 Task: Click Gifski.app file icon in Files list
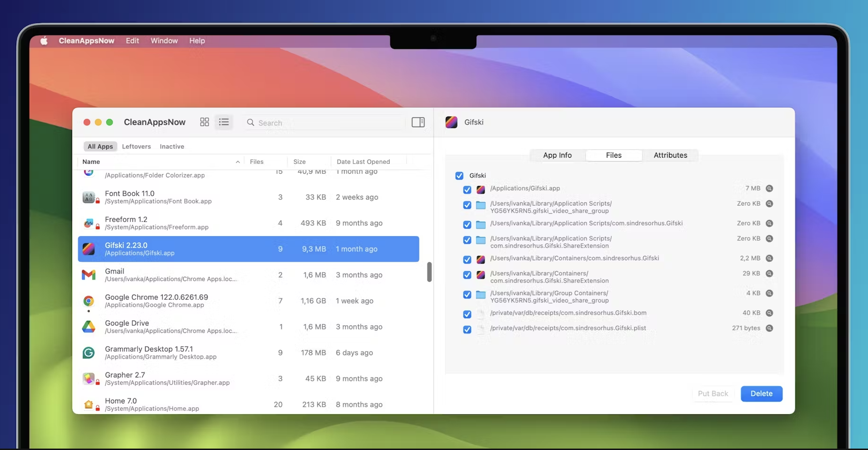point(481,190)
